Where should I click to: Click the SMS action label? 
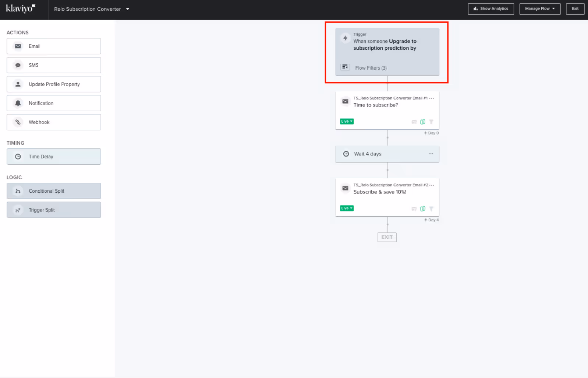(33, 65)
